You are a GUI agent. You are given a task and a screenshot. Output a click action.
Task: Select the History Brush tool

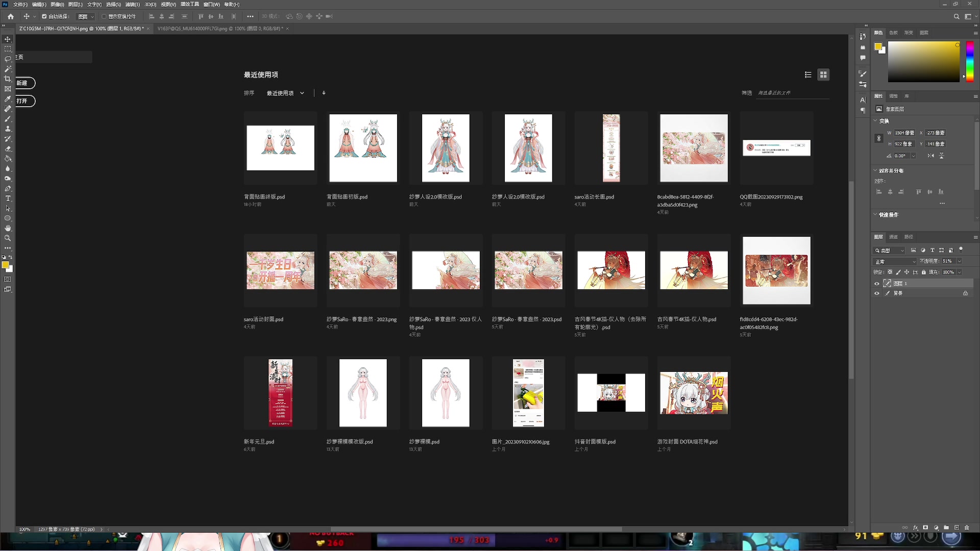pyautogui.click(x=8, y=139)
